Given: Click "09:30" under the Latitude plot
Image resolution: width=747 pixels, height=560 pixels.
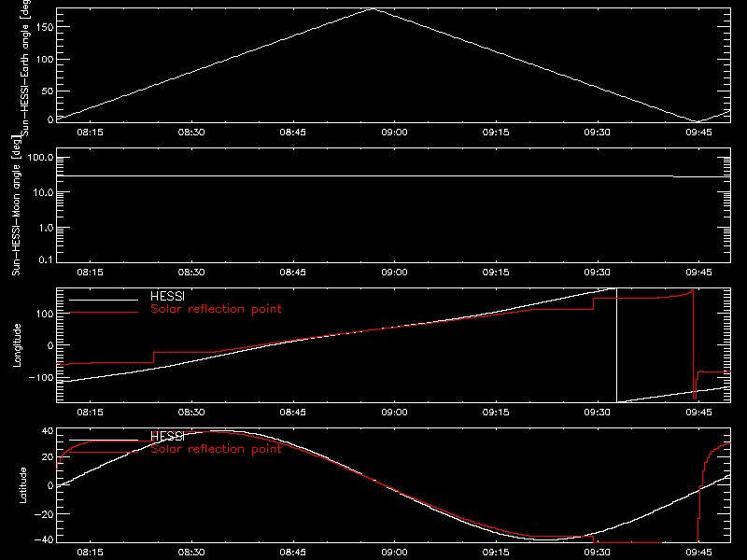Looking at the screenshot, I should (x=598, y=553).
